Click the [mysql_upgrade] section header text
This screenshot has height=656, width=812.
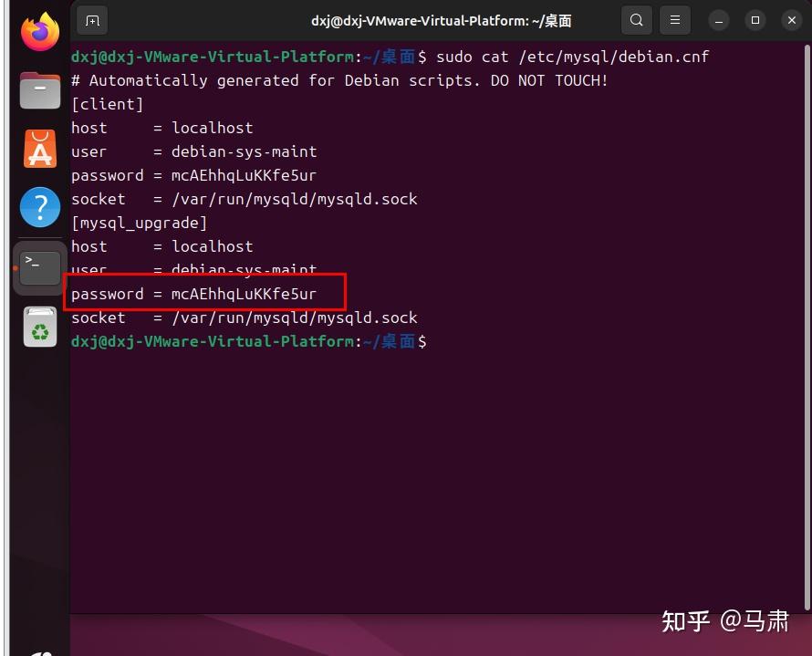137,223
